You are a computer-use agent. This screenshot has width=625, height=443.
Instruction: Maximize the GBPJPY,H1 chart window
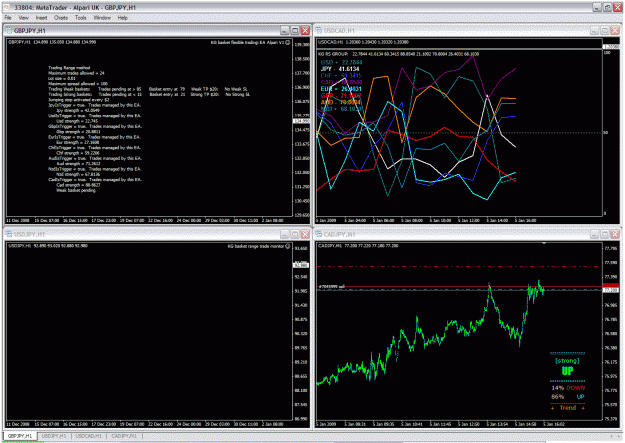(295, 30)
